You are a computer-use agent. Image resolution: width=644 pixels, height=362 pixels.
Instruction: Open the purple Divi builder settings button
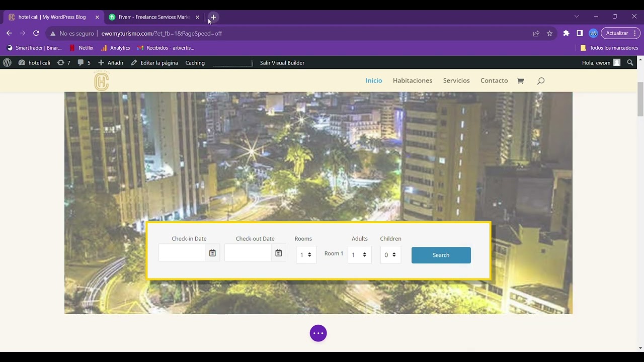pyautogui.click(x=318, y=333)
